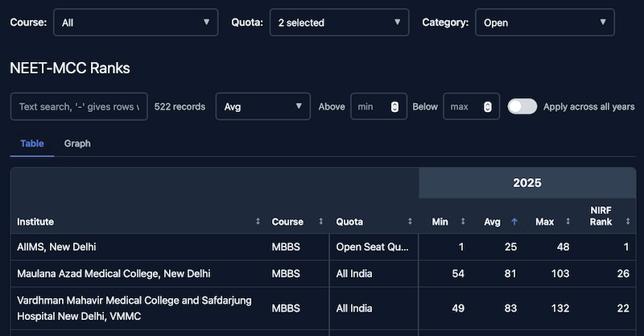Click the NEET-MCC Ranks heading
The image size is (644, 336).
pyautogui.click(x=70, y=68)
